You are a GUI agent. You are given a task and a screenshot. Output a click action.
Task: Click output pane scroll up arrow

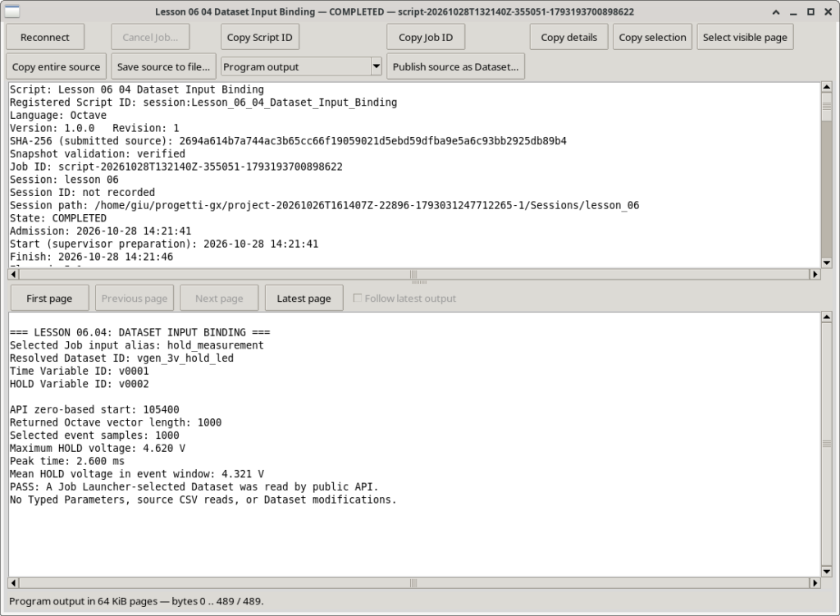(x=827, y=317)
